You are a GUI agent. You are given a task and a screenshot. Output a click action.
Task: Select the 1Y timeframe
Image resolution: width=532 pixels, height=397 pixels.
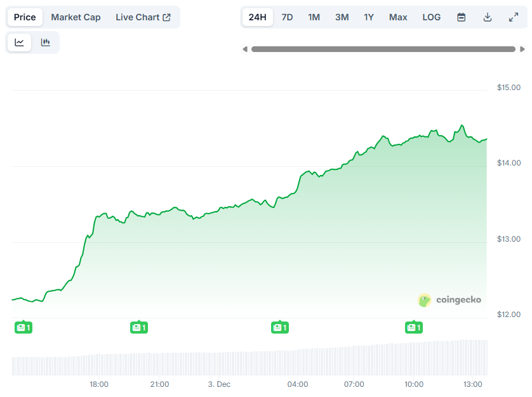point(369,17)
